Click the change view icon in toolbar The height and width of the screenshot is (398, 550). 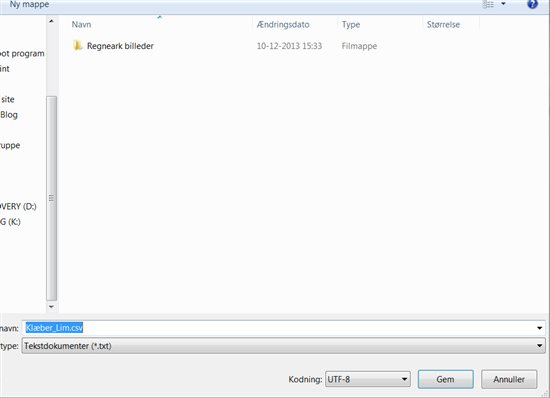(x=488, y=4)
